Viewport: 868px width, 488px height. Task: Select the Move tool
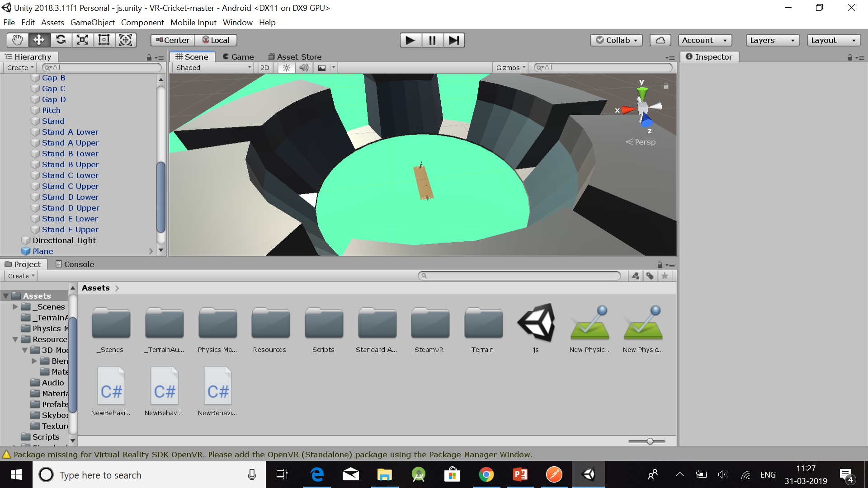tap(39, 40)
